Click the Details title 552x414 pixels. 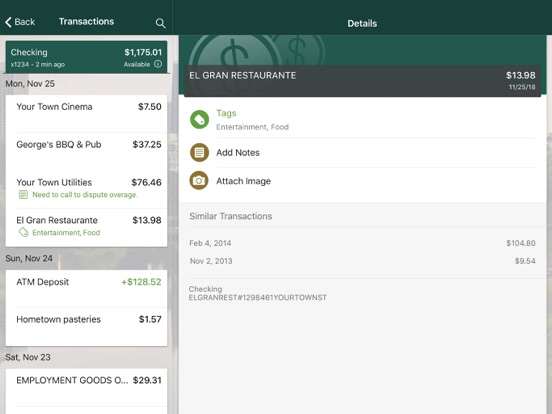362,24
